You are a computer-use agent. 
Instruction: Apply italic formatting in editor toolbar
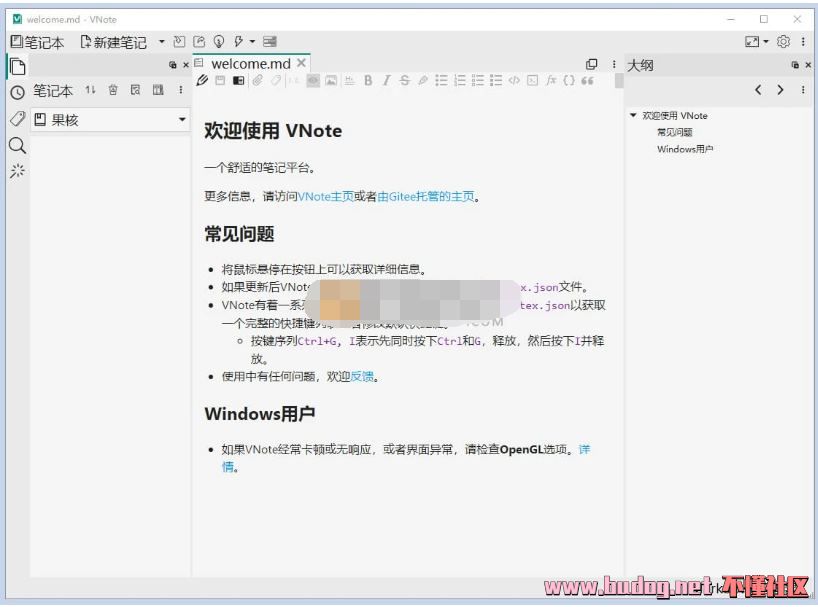pyautogui.click(x=386, y=81)
